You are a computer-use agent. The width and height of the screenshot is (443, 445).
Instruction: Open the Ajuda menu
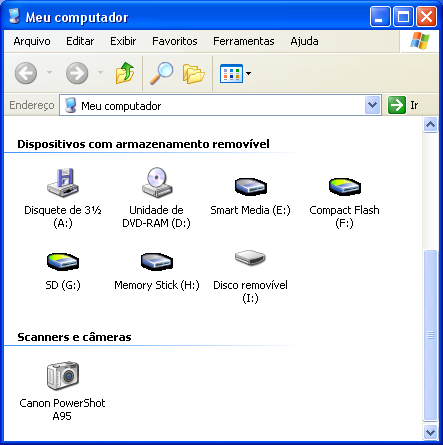(304, 41)
